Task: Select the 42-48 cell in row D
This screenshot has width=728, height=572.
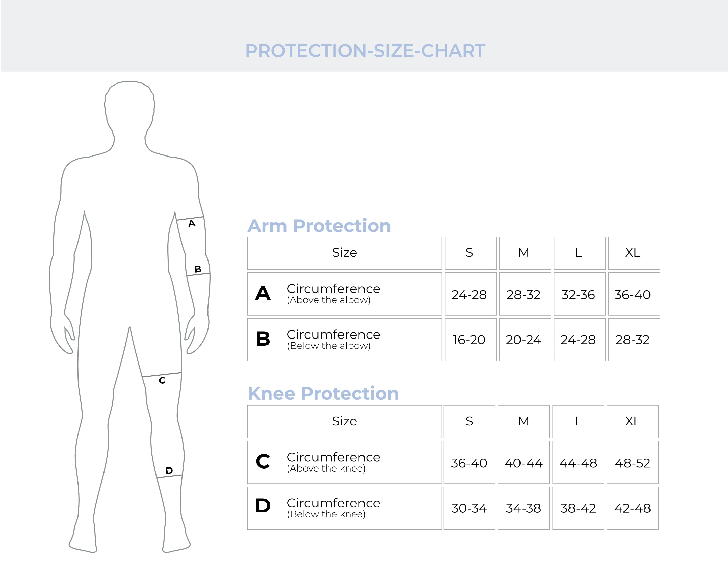Action: [x=632, y=508]
